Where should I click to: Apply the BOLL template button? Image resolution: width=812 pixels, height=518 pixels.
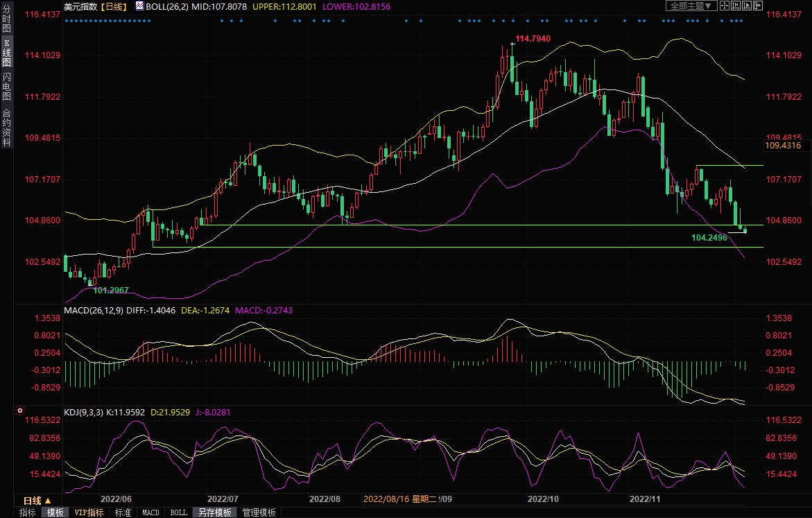click(178, 512)
